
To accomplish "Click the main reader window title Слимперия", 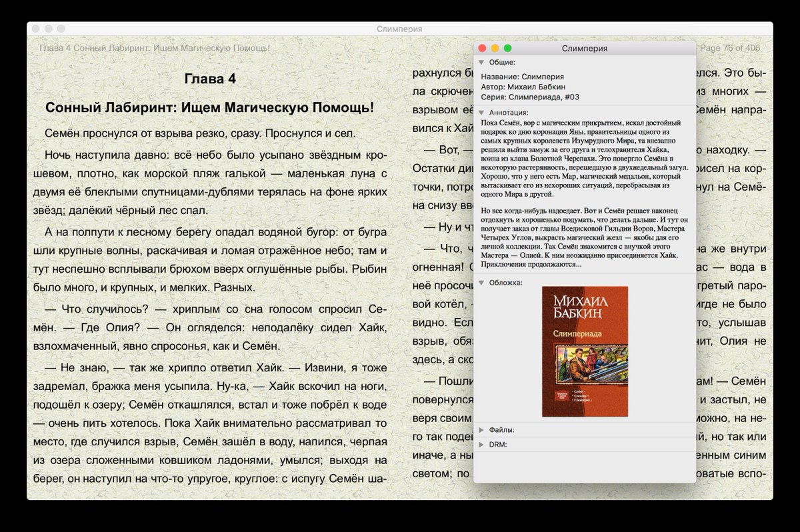I will (x=399, y=29).
